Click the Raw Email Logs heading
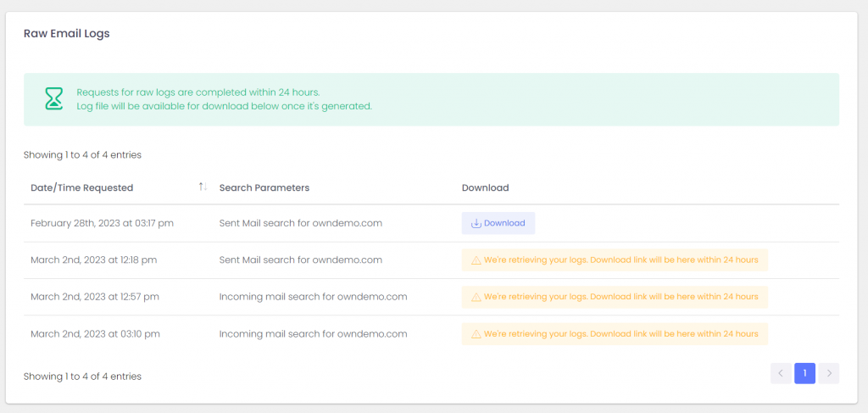868x413 pixels. 66,34
